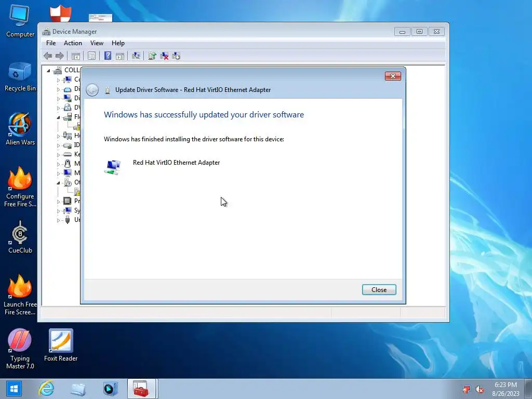Click the Uninstall toolbar icon with red X
This screenshot has width=532, height=399.
click(x=164, y=56)
